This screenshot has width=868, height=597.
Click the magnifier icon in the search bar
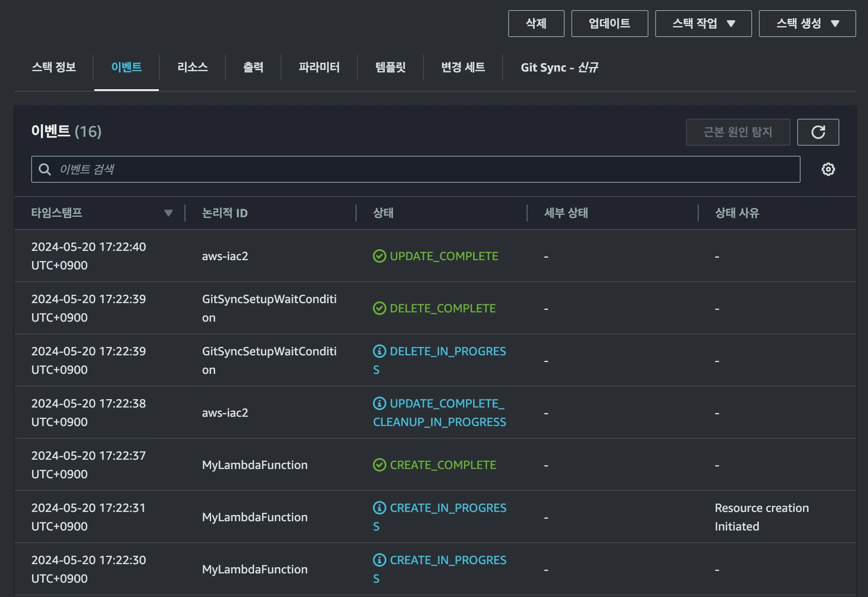pos(45,169)
